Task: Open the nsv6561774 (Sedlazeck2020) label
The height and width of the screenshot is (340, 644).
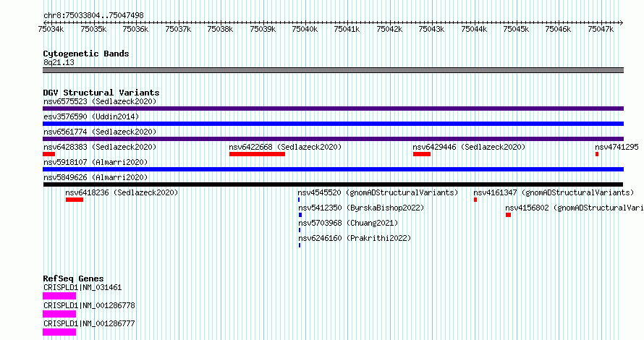Action: pyautogui.click(x=100, y=132)
